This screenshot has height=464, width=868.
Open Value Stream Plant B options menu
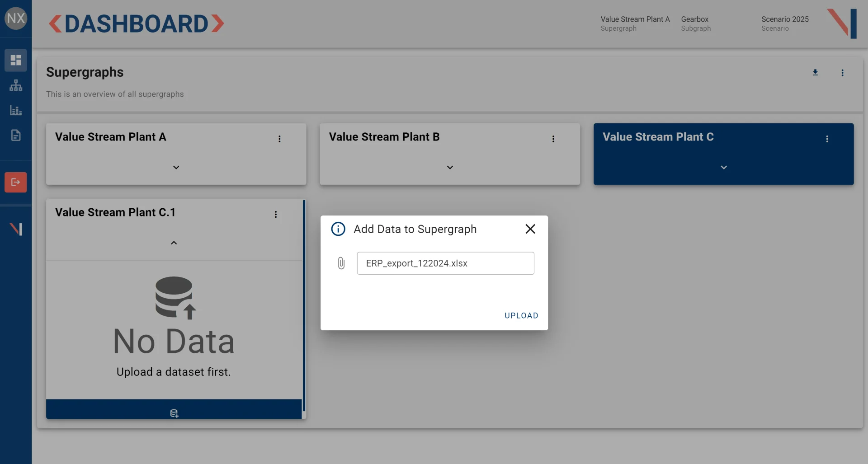point(553,139)
